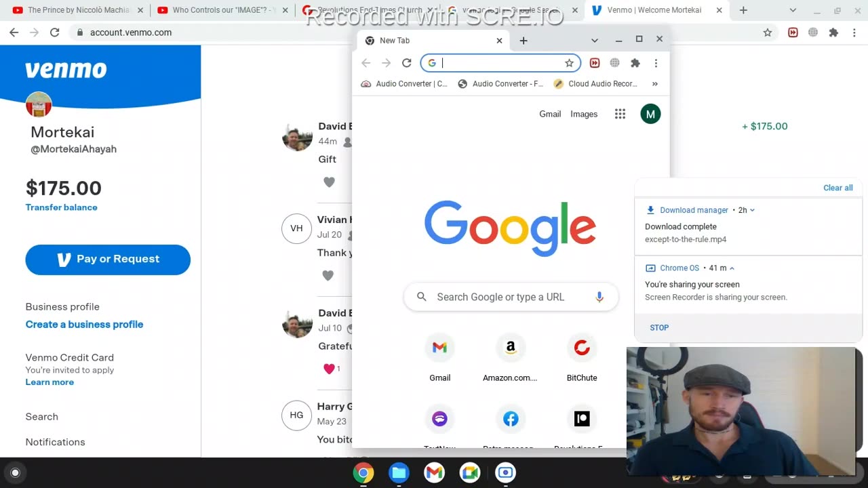
Task: Open Chrome menu in Venmo window
Action: click(854, 33)
